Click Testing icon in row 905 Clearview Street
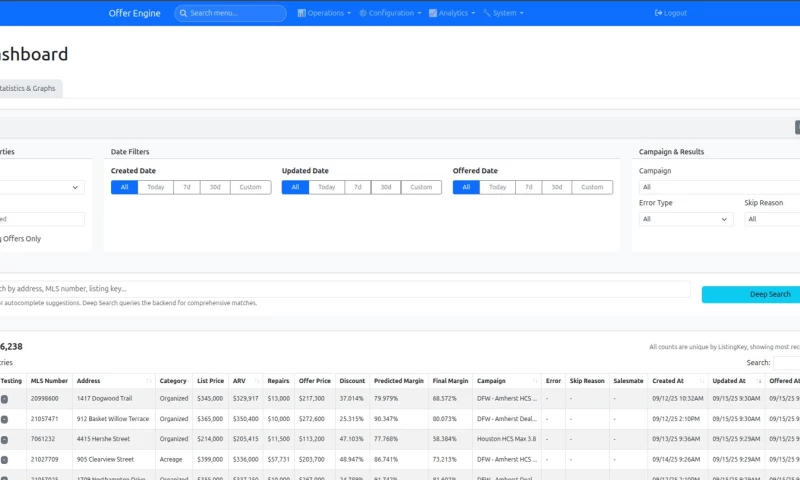The height and width of the screenshot is (480, 800). [4, 460]
